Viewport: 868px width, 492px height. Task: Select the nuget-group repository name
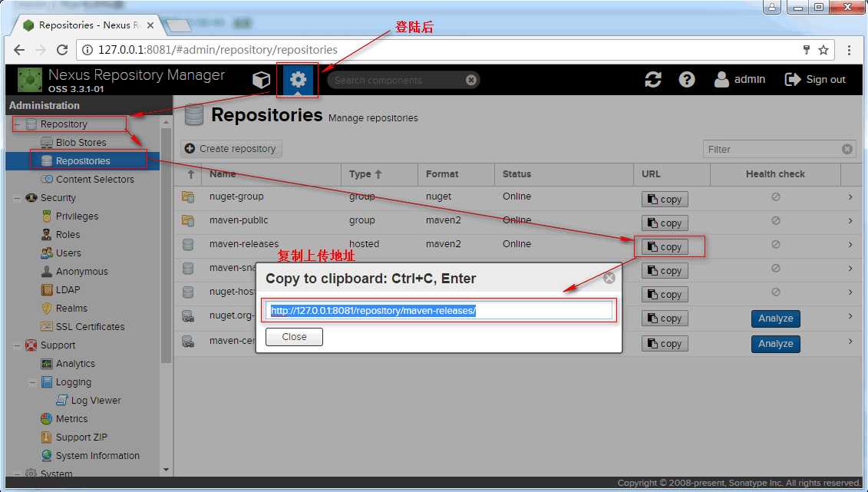tap(236, 196)
